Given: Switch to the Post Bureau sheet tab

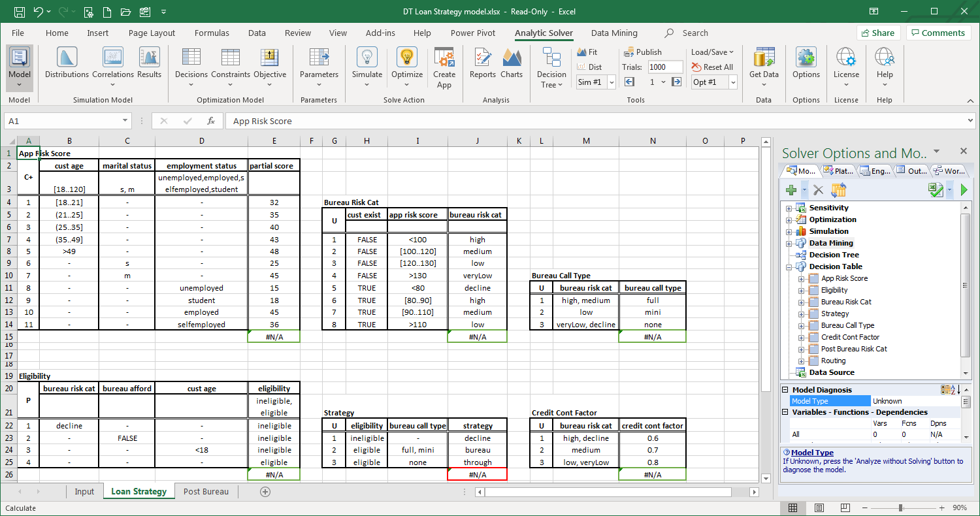Looking at the screenshot, I should point(206,492).
